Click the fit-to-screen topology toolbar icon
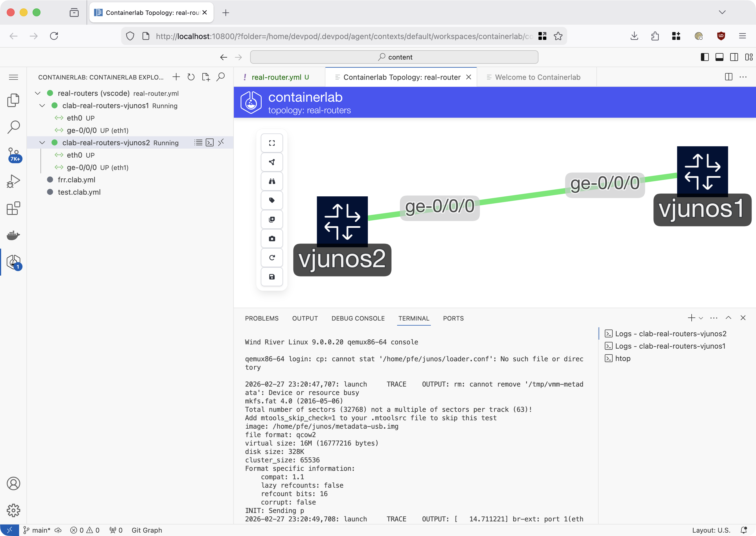 point(272,143)
